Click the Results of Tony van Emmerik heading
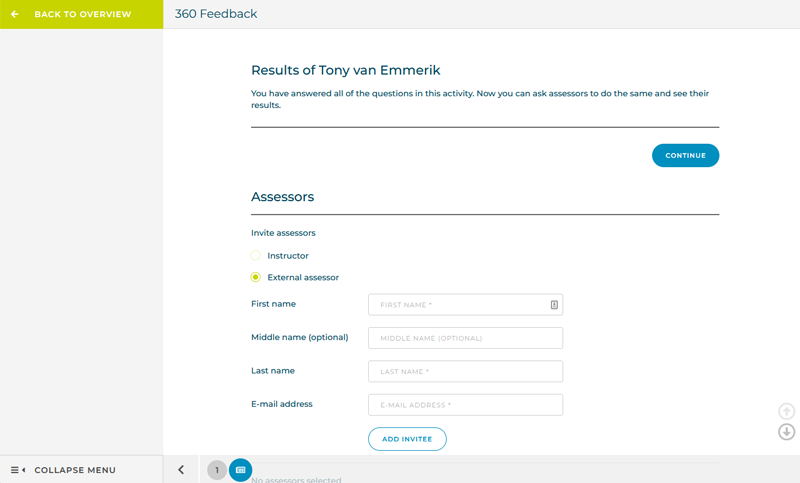The height and width of the screenshot is (483, 800). pyautogui.click(x=345, y=70)
